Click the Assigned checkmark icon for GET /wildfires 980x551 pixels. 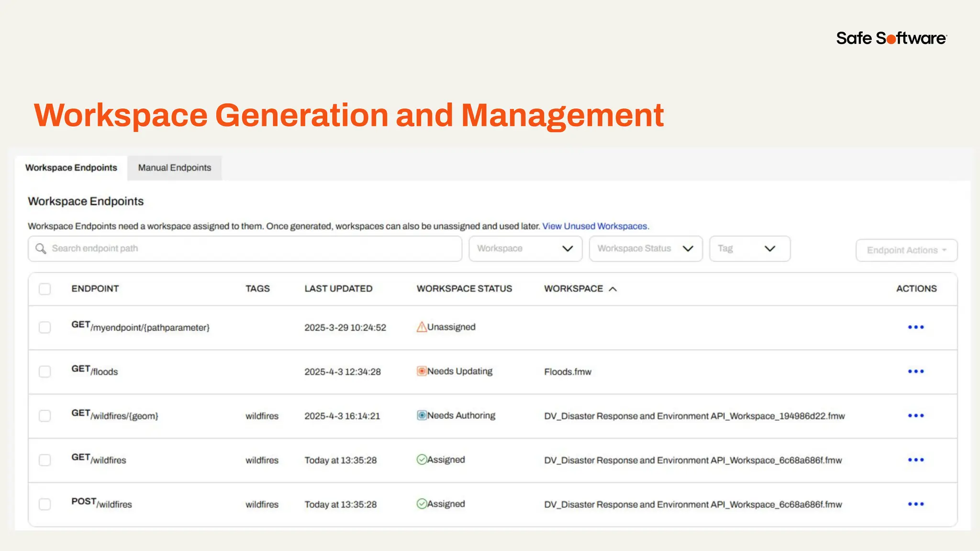(422, 460)
